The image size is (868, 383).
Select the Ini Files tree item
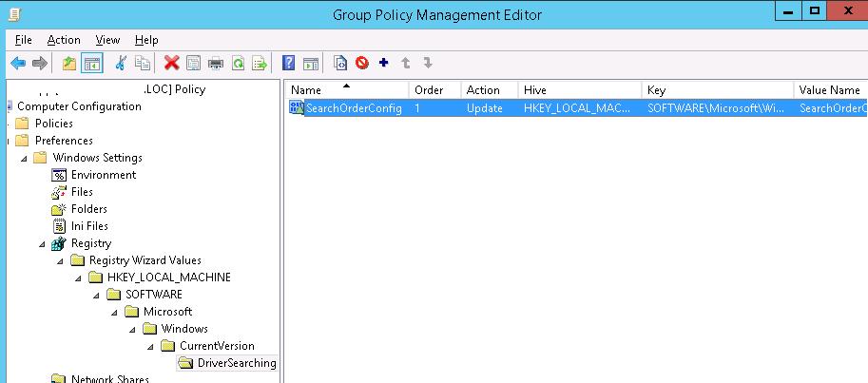(89, 226)
